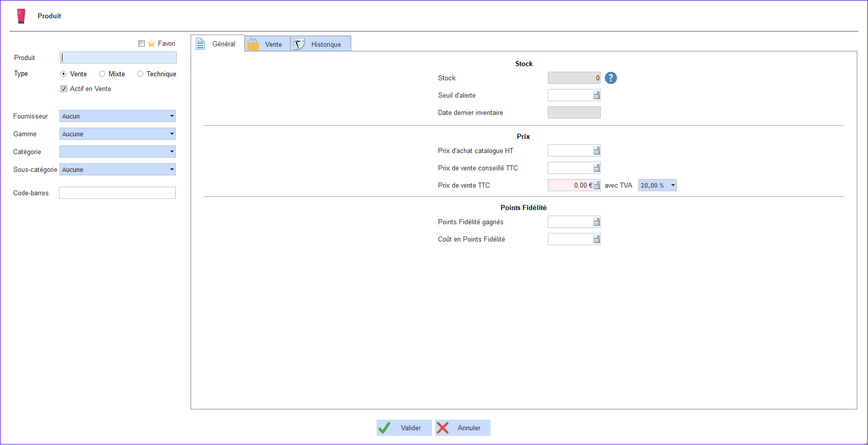Select the Mixte type radio button

click(x=102, y=74)
